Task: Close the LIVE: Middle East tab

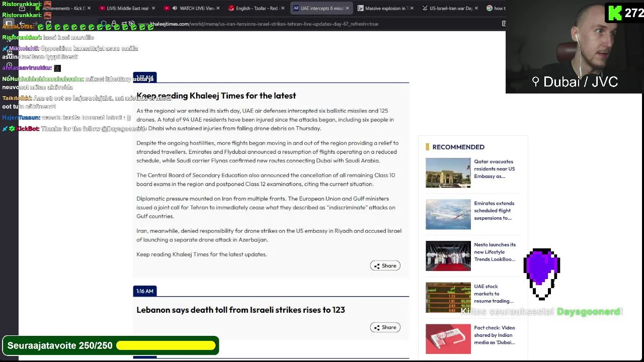Action: [153, 8]
